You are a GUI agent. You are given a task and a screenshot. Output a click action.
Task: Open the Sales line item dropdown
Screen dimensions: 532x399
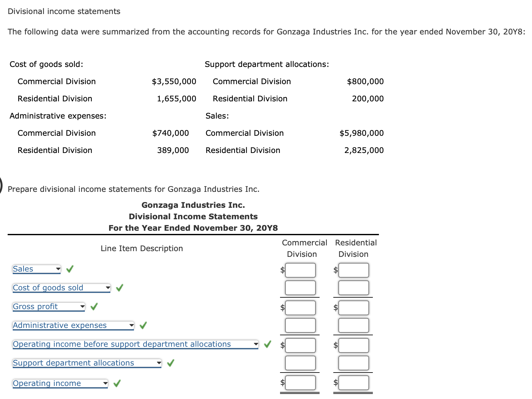tap(57, 269)
